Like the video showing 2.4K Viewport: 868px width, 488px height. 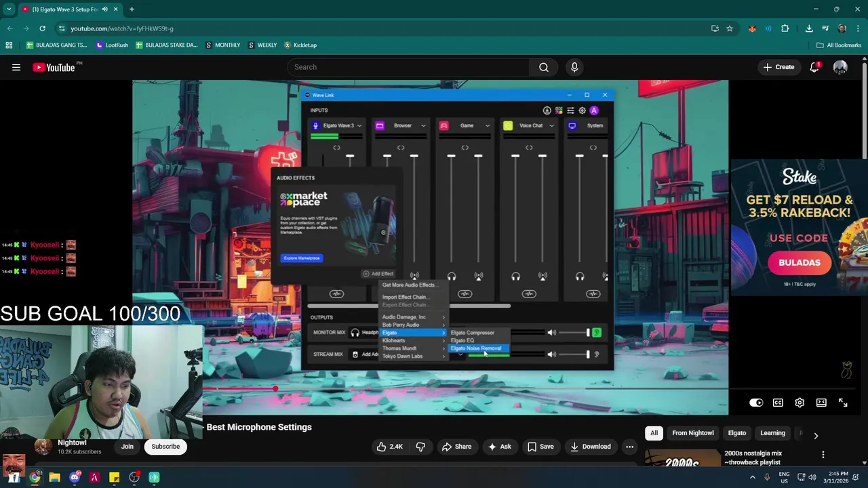[390, 447]
